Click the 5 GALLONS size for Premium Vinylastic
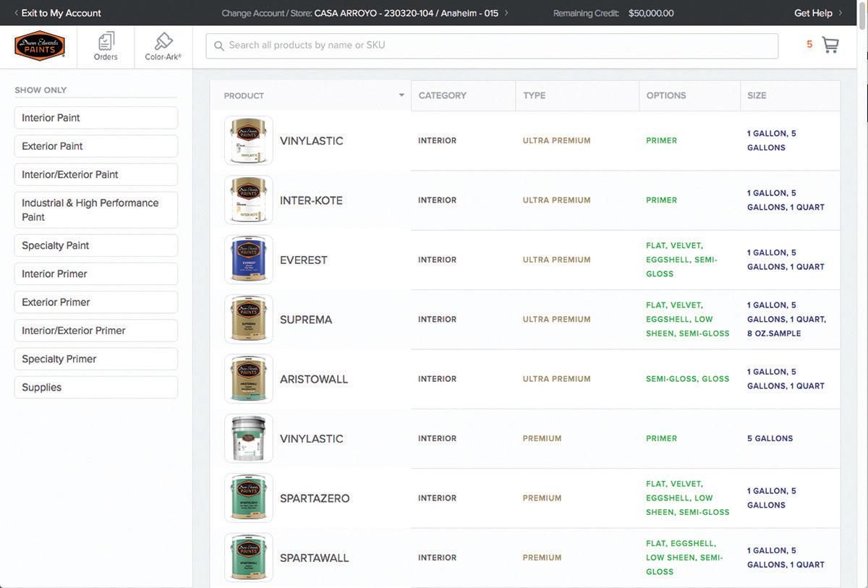The height and width of the screenshot is (588, 868). pyautogui.click(x=770, y=438)
